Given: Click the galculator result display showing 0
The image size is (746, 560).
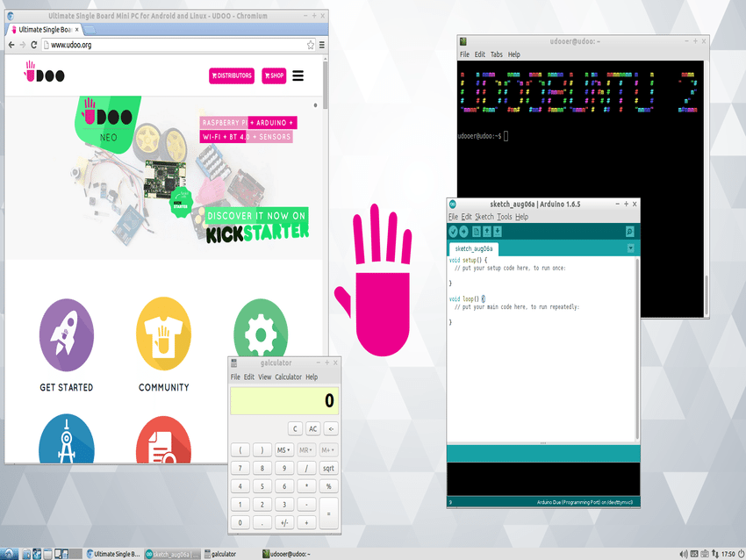Looking at the screenshot, I should (x=284, y=400).
